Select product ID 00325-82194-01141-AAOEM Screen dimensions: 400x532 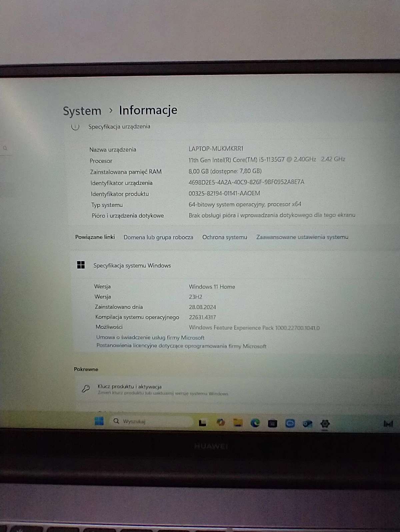(224, 193)
